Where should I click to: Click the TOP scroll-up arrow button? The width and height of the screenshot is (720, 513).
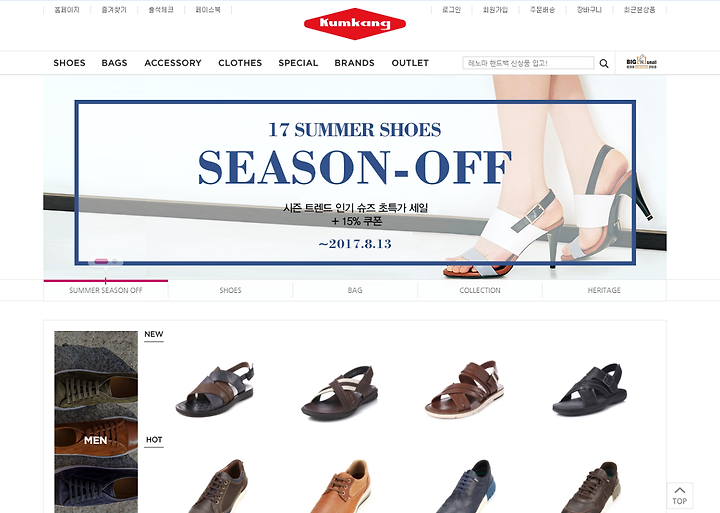pyautogui.click(x=680, y=495)
